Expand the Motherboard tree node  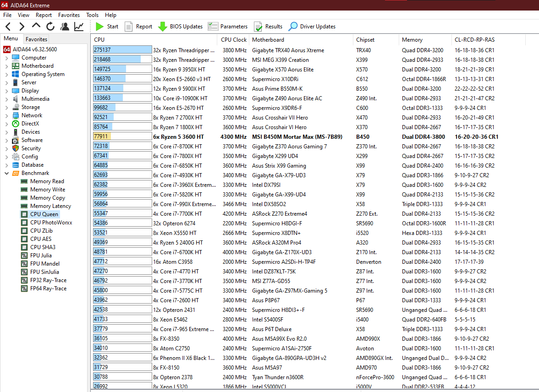(6, 66)
